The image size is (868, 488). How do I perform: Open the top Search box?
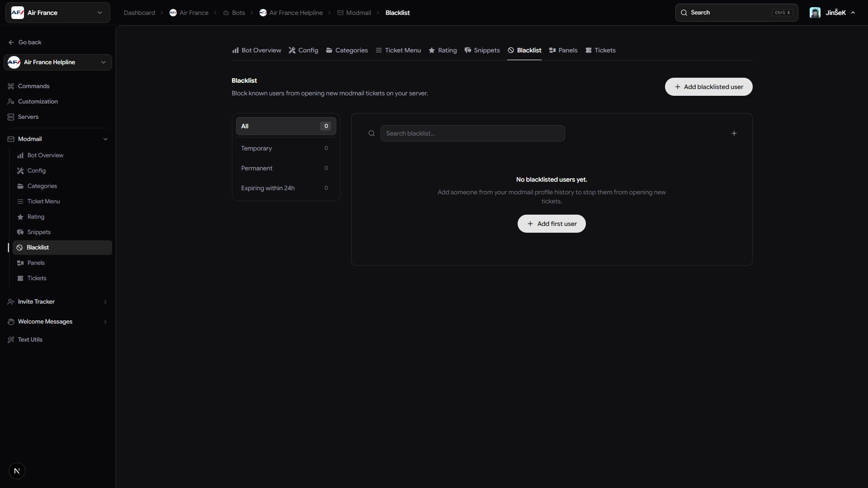pos(736,13)
